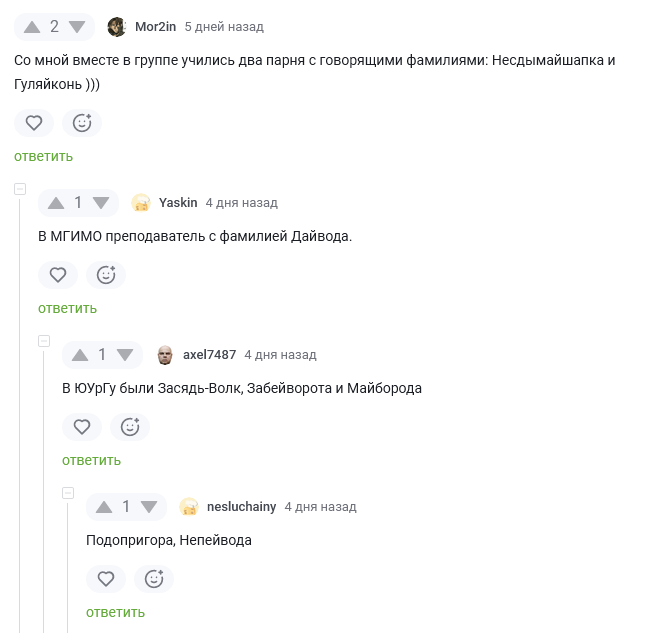The width and height of the screenshot is (666, 640).
Task: Open emoji reactions under nesluchainy's comment
Action: (x=154, y=579)
